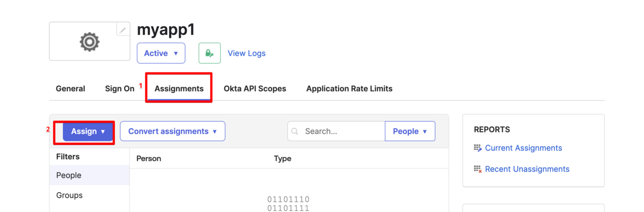The image size is (644, 212).
Task: Click the Current Assignments report icon
Action: coord(478,148)
